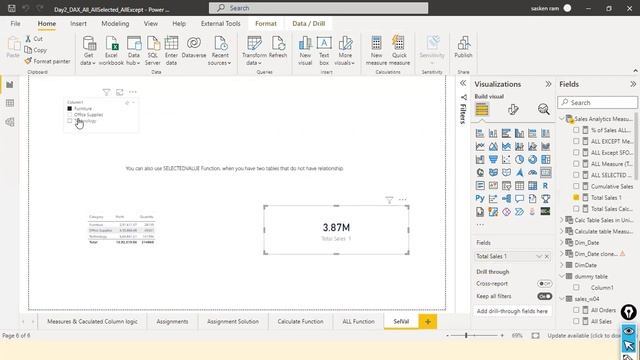Select the Q&A visual
Viewport: 640px width, 360px height.
[x=519, y=199]
